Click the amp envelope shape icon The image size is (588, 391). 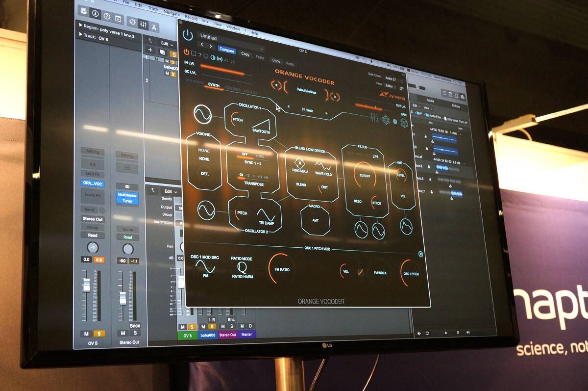(x=406, y=226)
